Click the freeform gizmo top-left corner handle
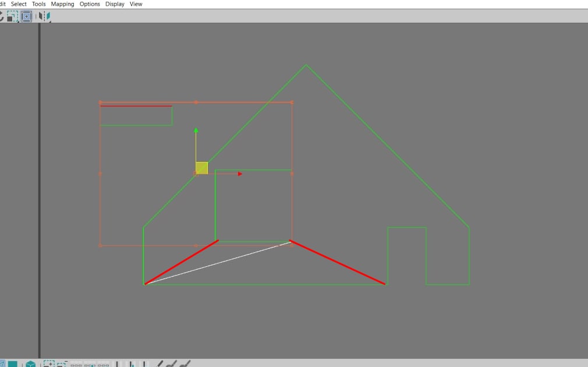Image resolution: width=588 pixels, height=367 pixels. pos(100,102)
